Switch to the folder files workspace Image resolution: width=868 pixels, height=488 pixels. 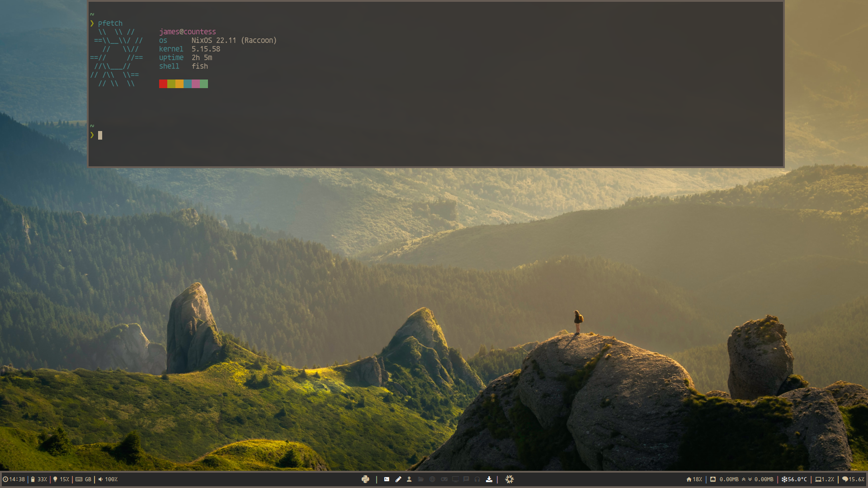pyautogui.click(x=421, y=479)
